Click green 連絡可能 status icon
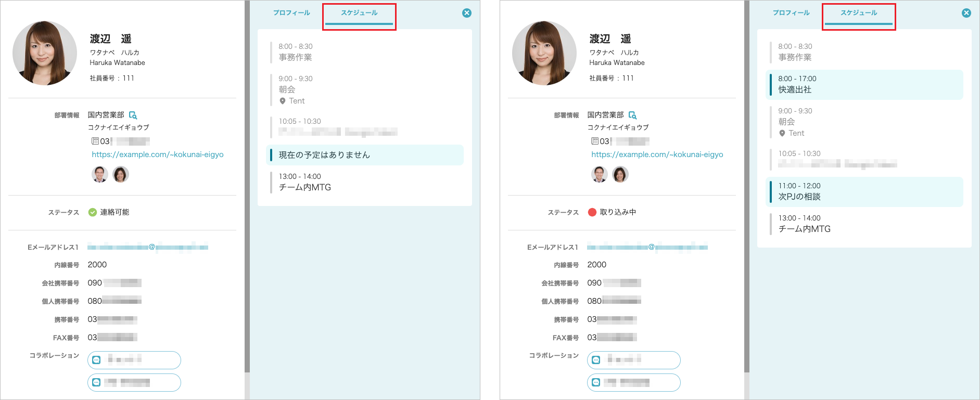The height and width of the screenshot is (400, 980). coord(93,212)
